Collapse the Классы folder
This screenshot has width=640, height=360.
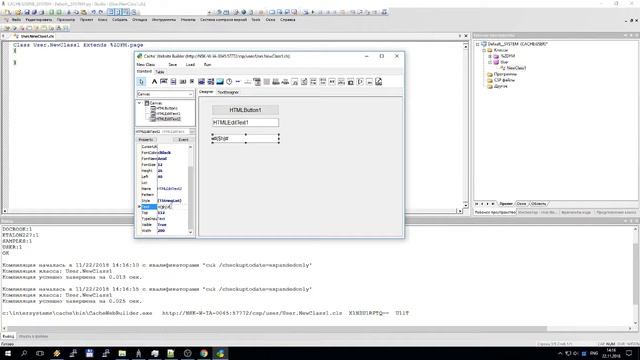484,50
